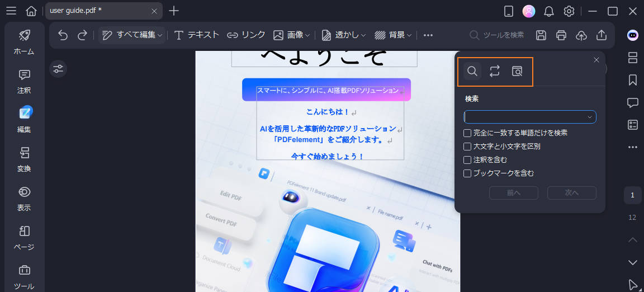Viewport: 644px width, 292px height.
Task: Share the document icon
Action: (x=602, y=35)
